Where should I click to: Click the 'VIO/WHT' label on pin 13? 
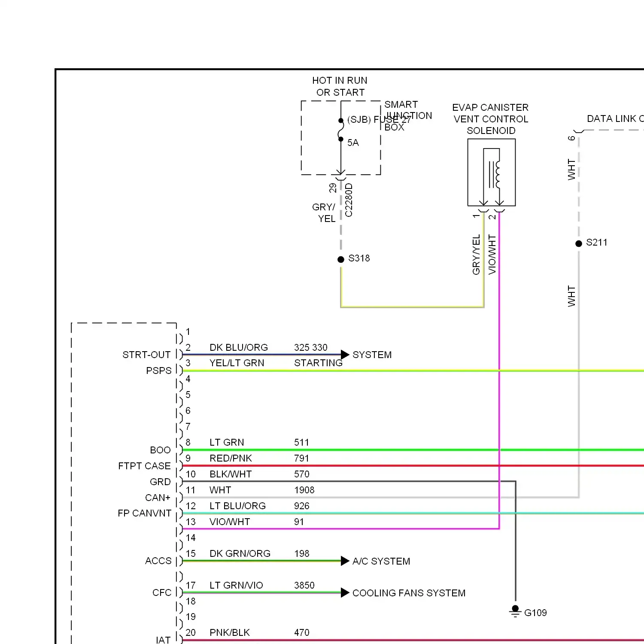(230, 522)
